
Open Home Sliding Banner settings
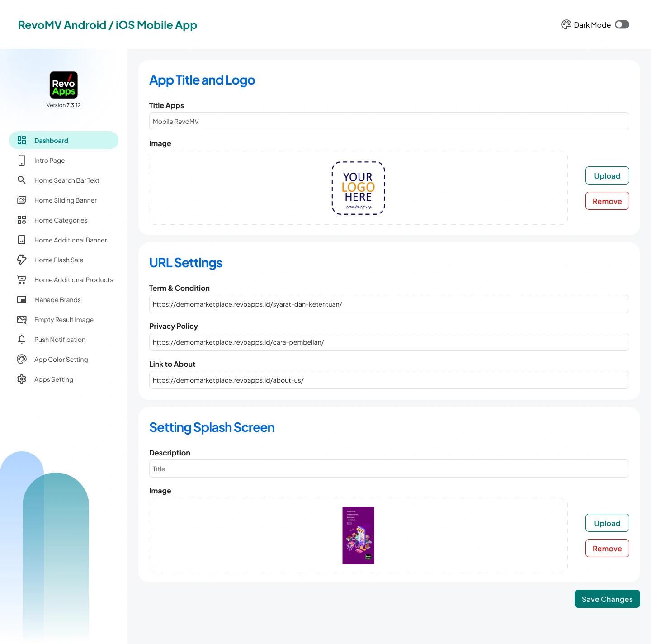pyautogui.click(x=64, y=200)
